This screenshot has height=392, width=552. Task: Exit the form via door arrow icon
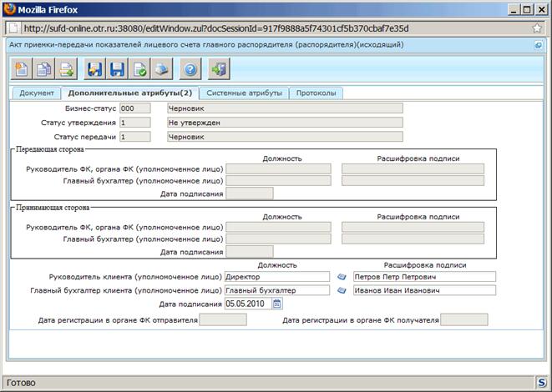pos(220,69)
